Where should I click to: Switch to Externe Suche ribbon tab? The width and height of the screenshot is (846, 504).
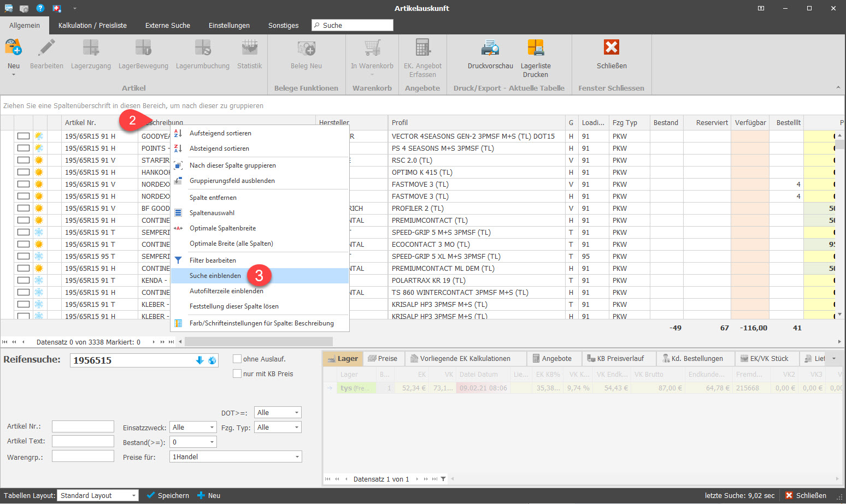point(168,25)
